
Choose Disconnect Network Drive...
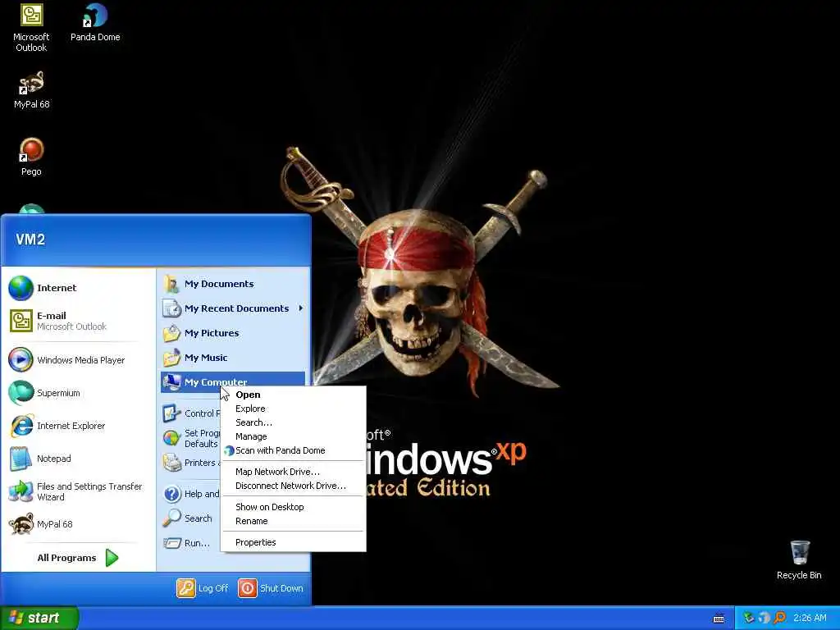coord(293,486)
